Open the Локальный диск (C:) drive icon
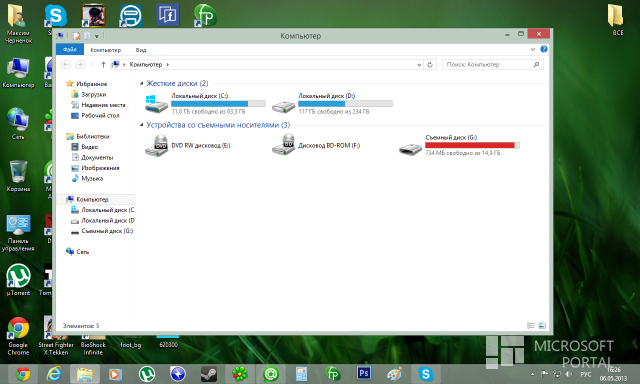The width and height of the screenshot is (640, 384). pyautogui.click(x=157, y=104)
